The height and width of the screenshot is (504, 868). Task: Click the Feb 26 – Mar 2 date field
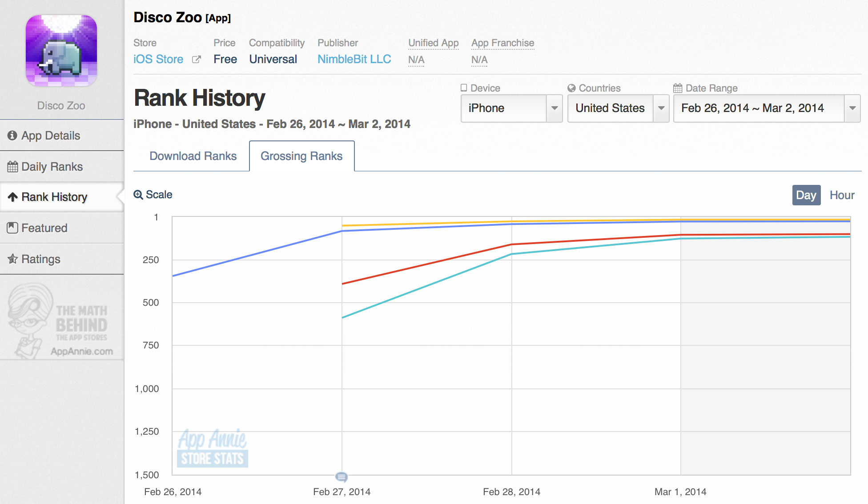coord(767,108)
